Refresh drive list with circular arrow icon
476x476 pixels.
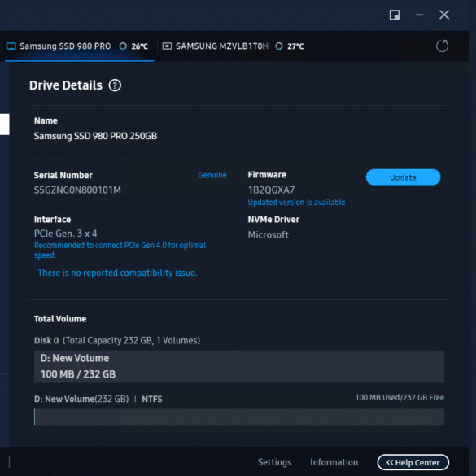pos(442,46)
